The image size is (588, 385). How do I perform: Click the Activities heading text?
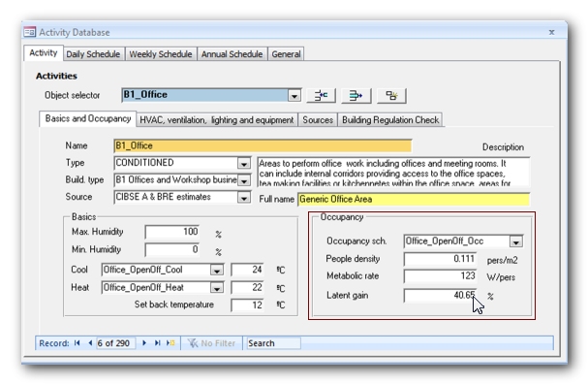coord(56,76)
